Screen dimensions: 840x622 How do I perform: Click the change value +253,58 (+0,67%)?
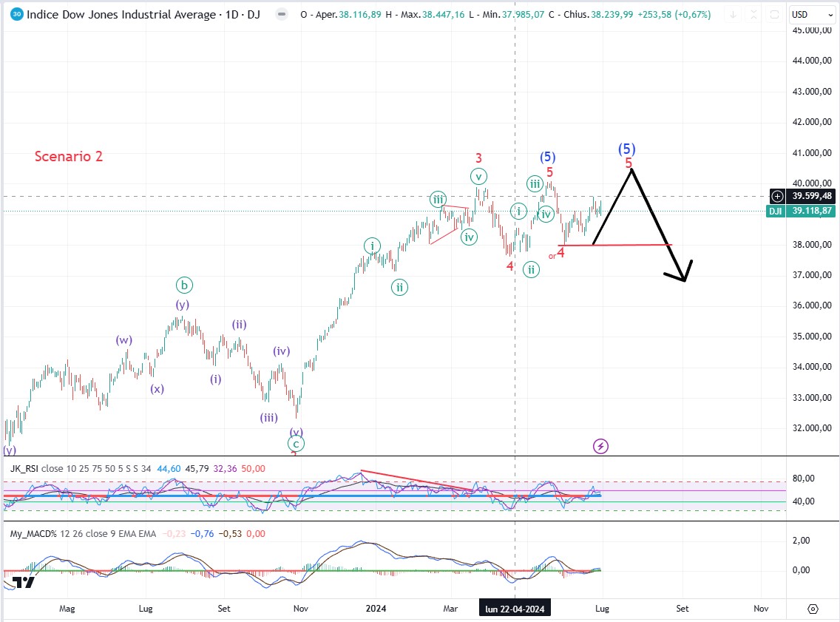click(674, 15)
